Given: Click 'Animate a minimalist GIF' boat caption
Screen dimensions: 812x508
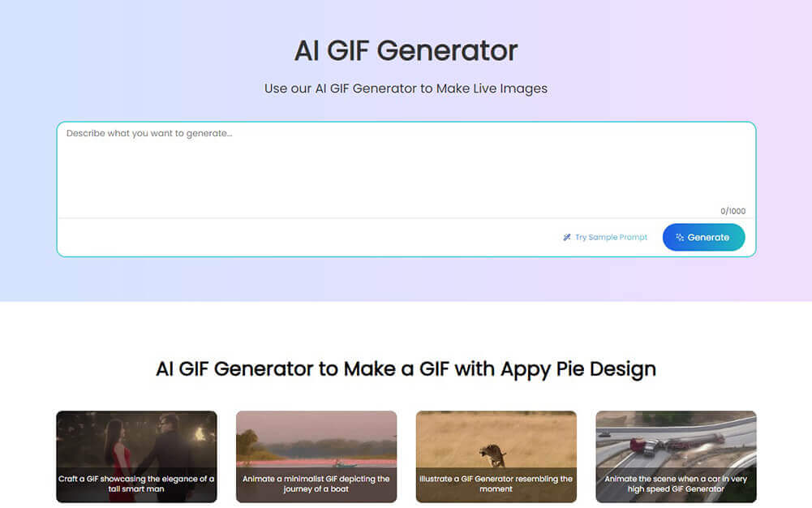Looking at the screenshot, I should click(316, 484).
